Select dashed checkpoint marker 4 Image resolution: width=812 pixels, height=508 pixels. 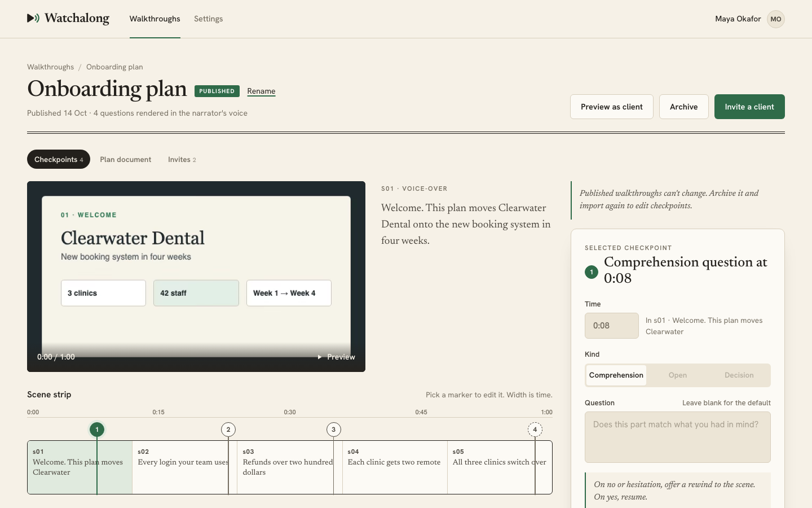click(535, 430)
